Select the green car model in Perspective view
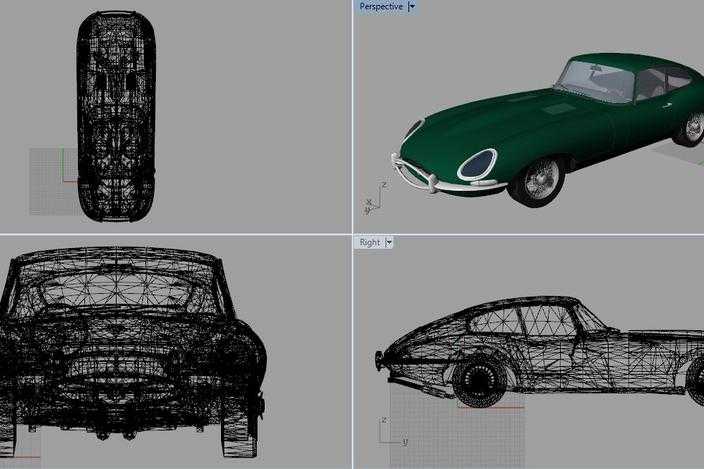This screenshot has height=469, width=704. click(548, 130)
